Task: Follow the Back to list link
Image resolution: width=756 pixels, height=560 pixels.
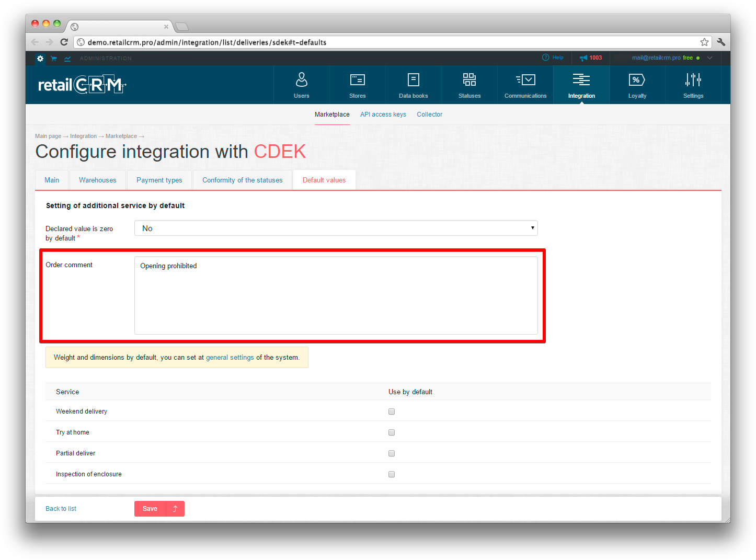Action: [61, 509]
